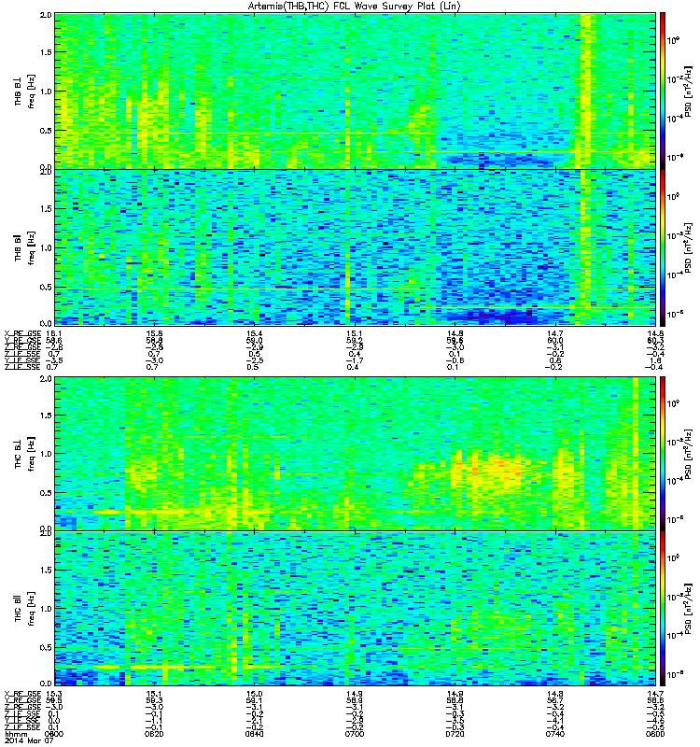Click PSD [nT²/Hz] label of THC B∥ colorbar

pos(689,608)
